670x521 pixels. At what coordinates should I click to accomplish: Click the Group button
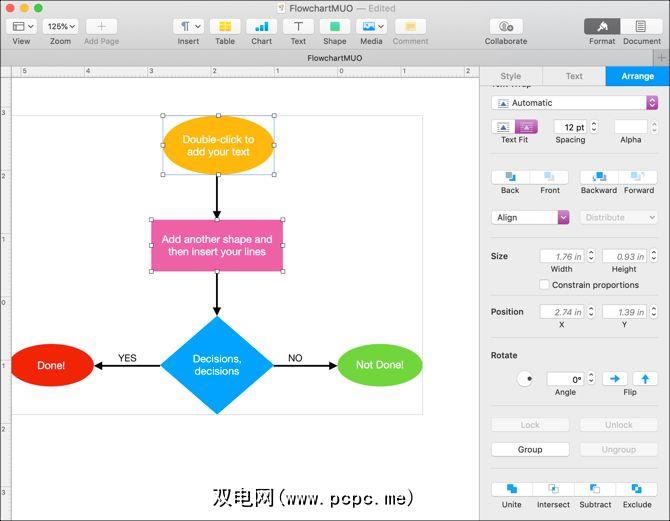pyautogui.click(x=530, y=450)
